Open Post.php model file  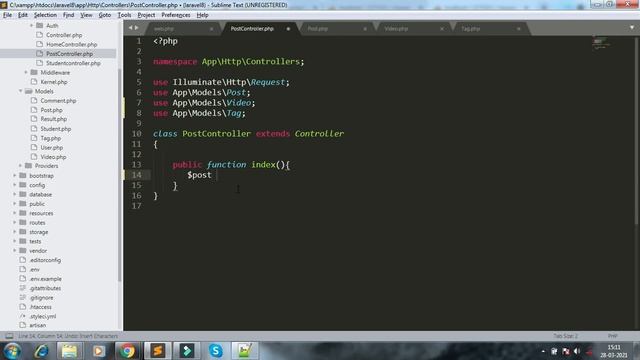point(51,110)
